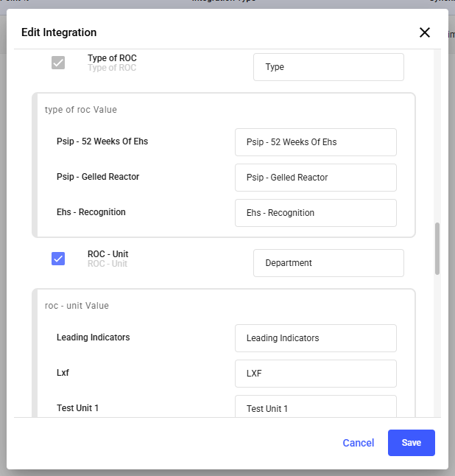Screen dimensions: 455x476
Task: Open the Type mapping field
Action: [328, 67]
